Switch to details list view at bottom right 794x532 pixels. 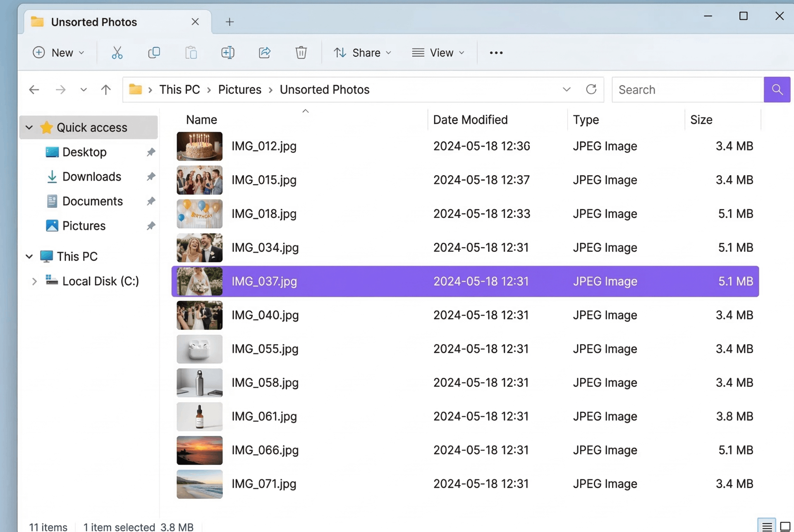coord(766,526)
